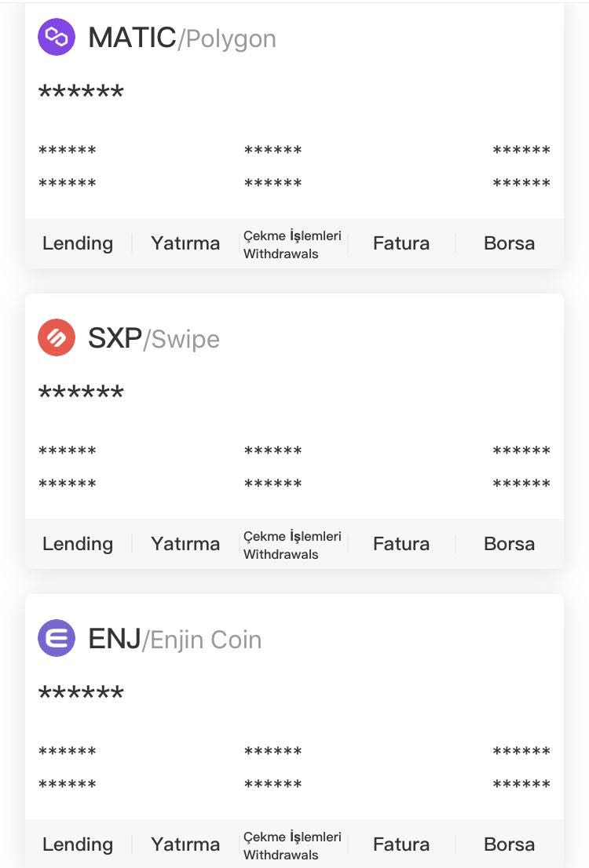589x868 pixels.
Task: Open Çekme İşlemleri for ENJ
Action: click(292, 845)
